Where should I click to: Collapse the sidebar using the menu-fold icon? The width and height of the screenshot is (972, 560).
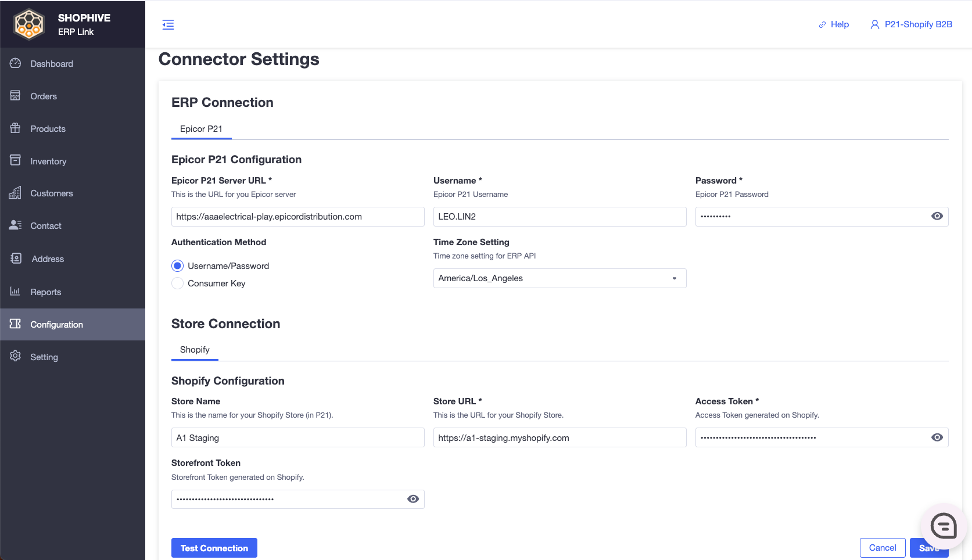coord(168,24)
